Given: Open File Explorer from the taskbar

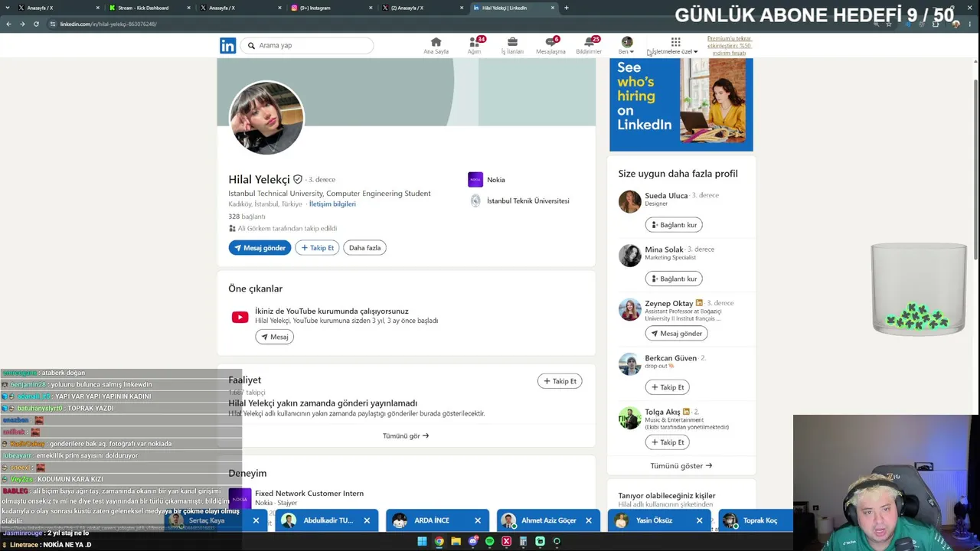Looking at the screenshot, I should tap(456, 542).
